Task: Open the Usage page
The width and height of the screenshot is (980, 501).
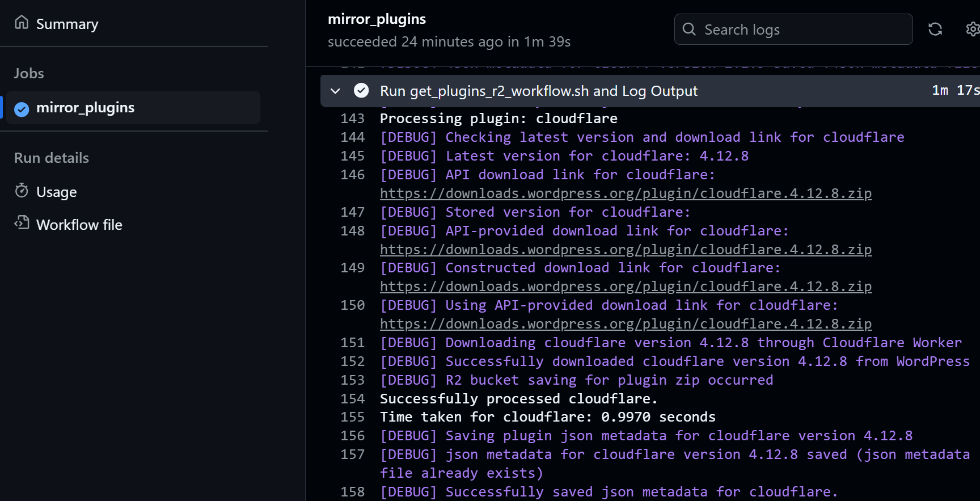Action: 56,192
